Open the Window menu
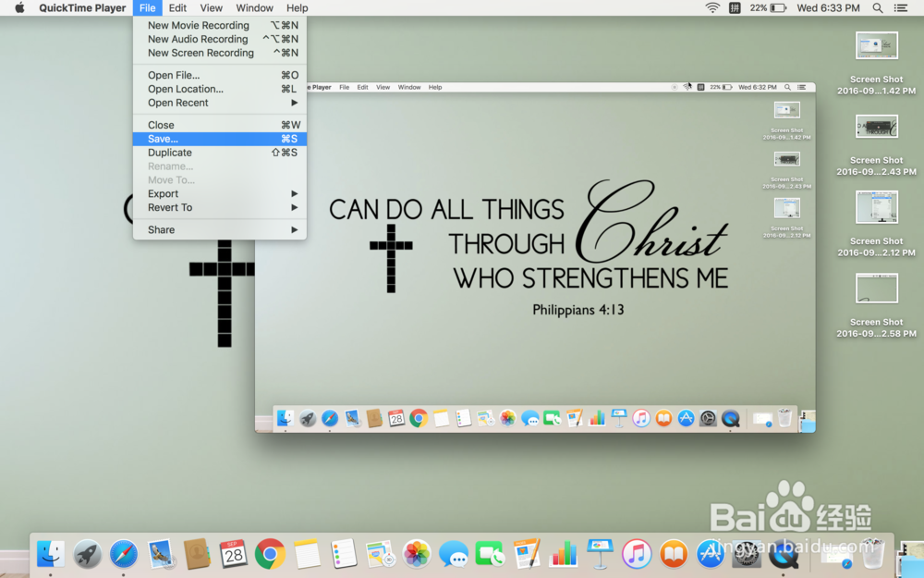924x578 pixels. click(x=255, y=7)
